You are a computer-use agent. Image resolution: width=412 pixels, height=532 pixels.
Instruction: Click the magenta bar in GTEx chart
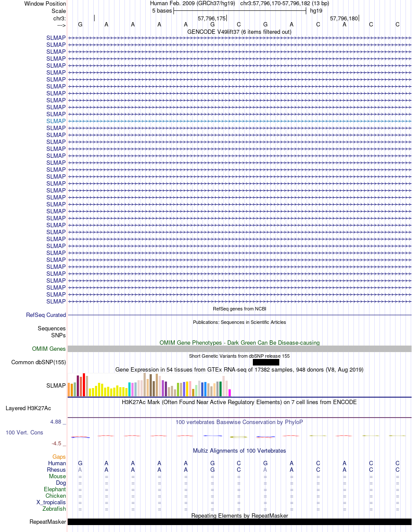(x=230, y=392)
